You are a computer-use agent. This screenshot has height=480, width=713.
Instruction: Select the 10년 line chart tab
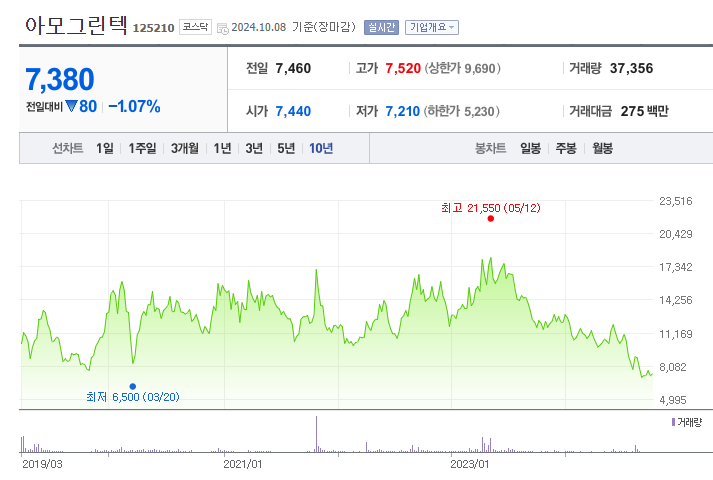(321, 148)
